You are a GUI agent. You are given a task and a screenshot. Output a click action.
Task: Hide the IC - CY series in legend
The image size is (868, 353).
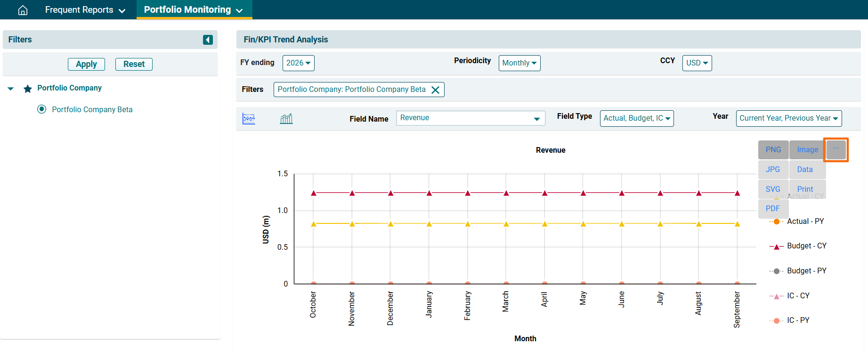tap(798, 296)
